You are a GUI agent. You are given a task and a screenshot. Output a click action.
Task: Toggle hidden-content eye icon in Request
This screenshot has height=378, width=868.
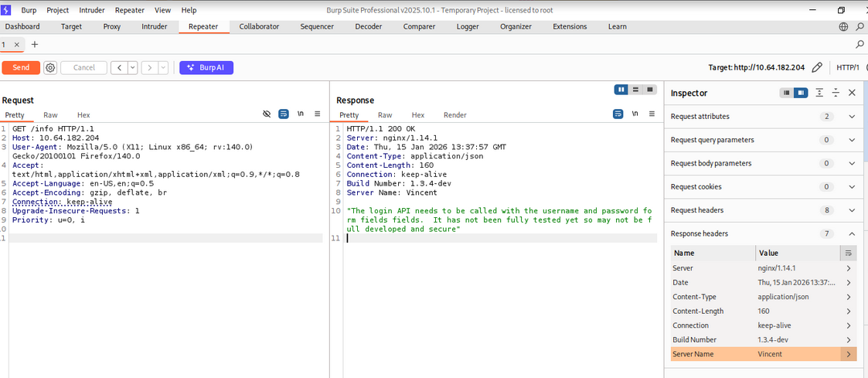(267, 114)
